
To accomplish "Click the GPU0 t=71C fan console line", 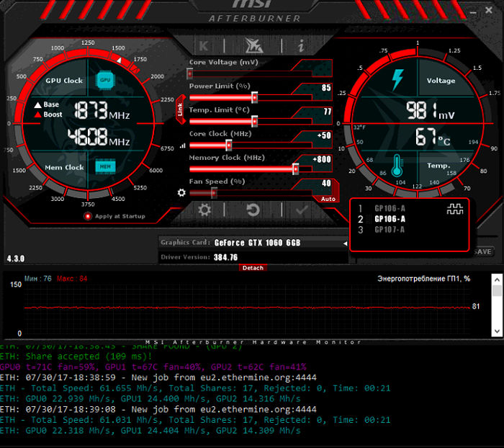I will click(153, 367).
